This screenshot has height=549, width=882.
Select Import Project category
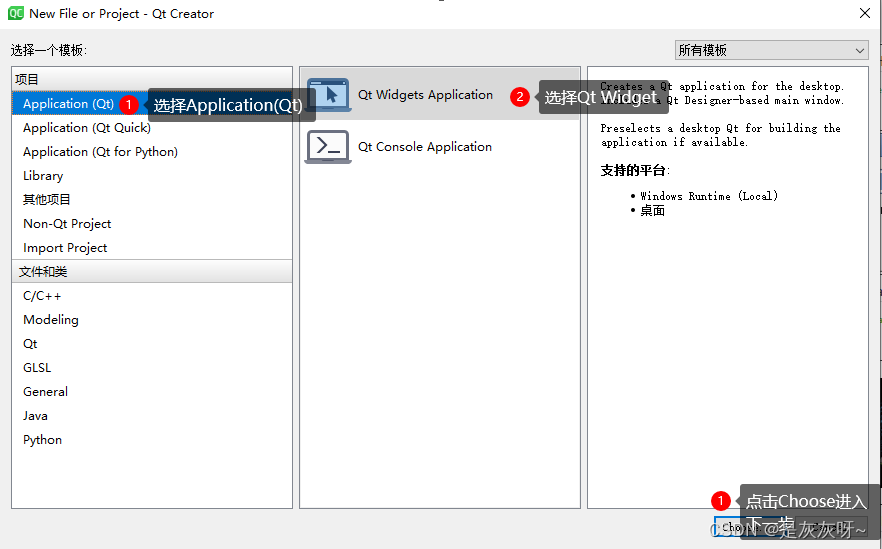coord(65,248)
